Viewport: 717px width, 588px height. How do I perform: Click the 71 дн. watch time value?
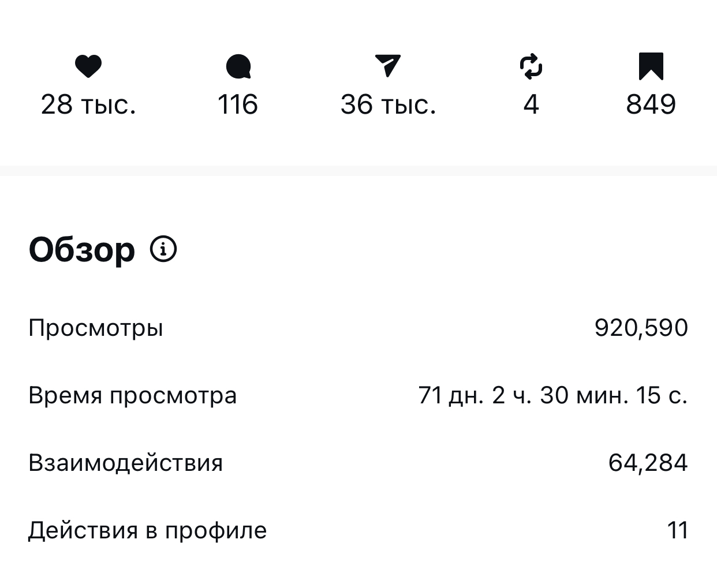click(x=552, y=396)
